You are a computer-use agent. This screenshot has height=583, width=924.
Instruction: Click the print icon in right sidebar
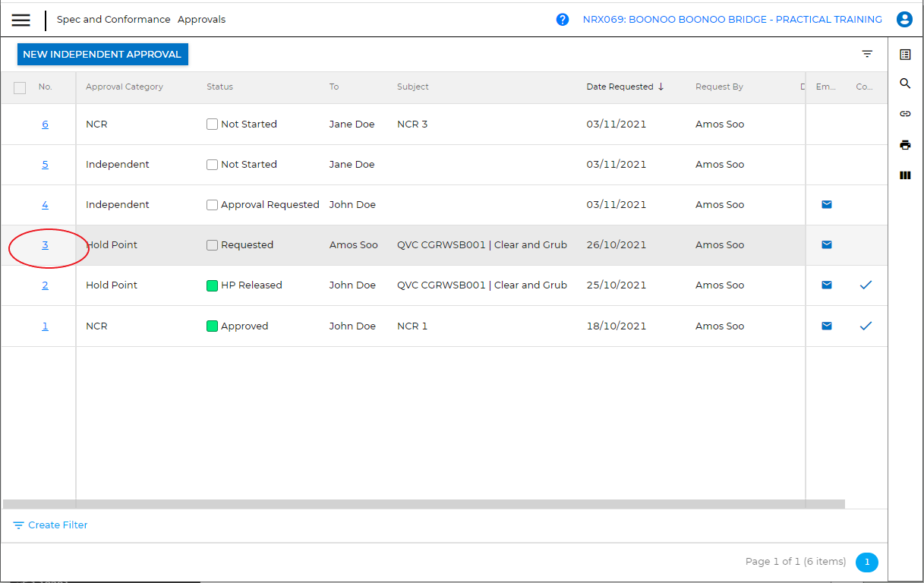pos(905,145)
